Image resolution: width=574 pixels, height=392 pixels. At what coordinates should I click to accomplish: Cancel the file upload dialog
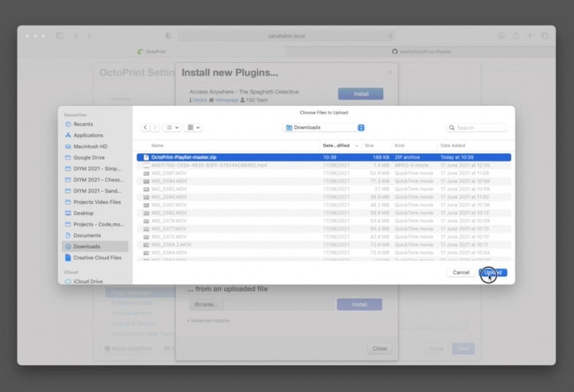pyautogui.click(x=461, y=272)
